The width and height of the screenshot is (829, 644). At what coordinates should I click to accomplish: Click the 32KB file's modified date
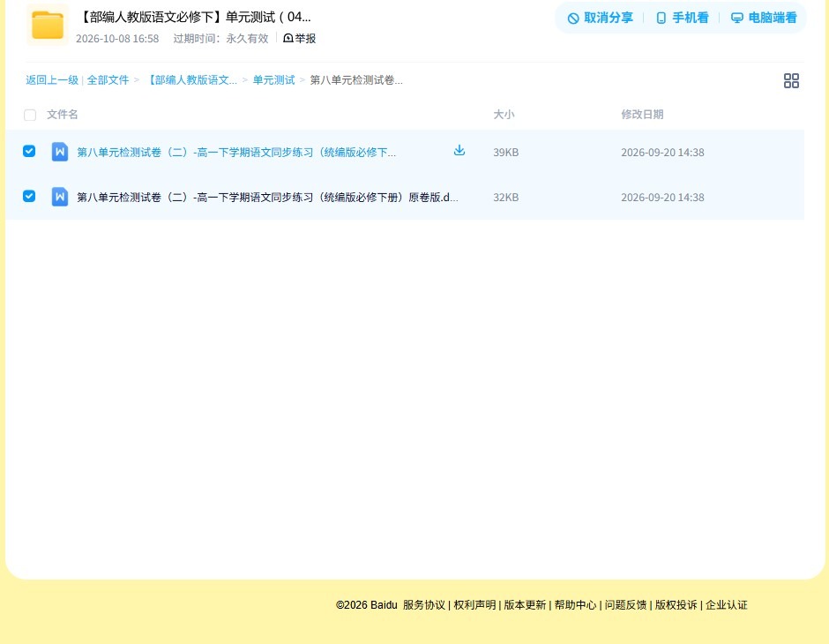pyautogui.click(x=662, y=198)
